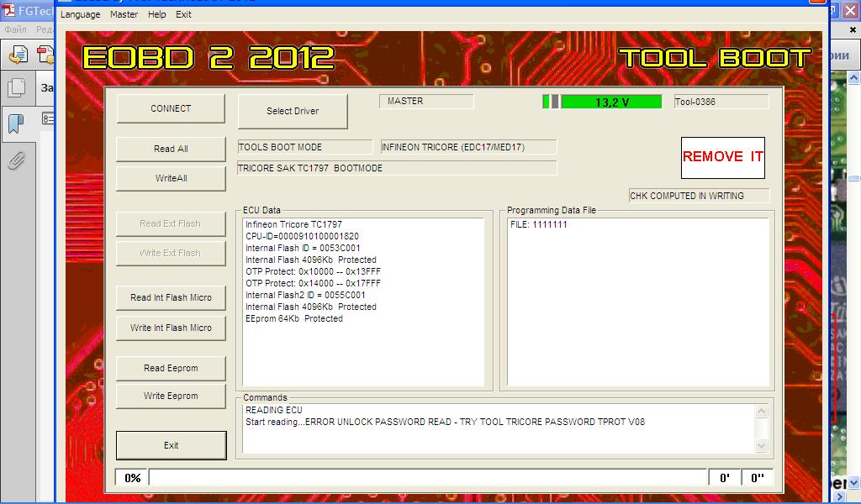Click the MASTER field

pos(426,102)
